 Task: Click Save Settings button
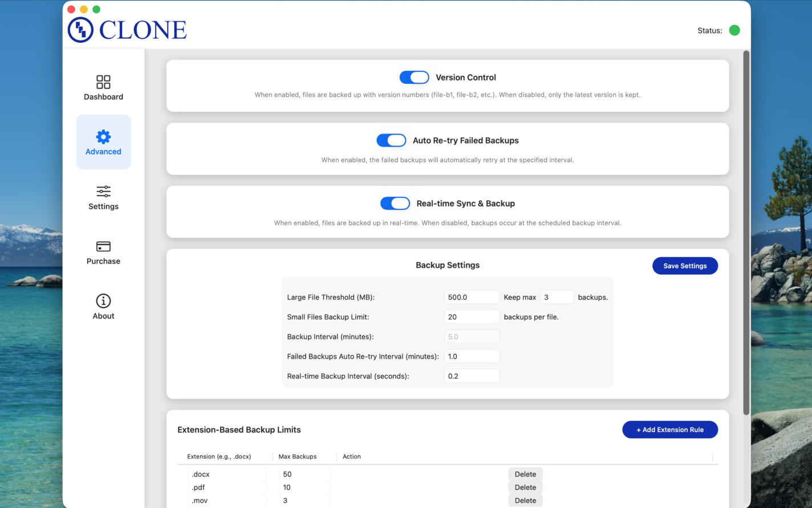point(685,266)
